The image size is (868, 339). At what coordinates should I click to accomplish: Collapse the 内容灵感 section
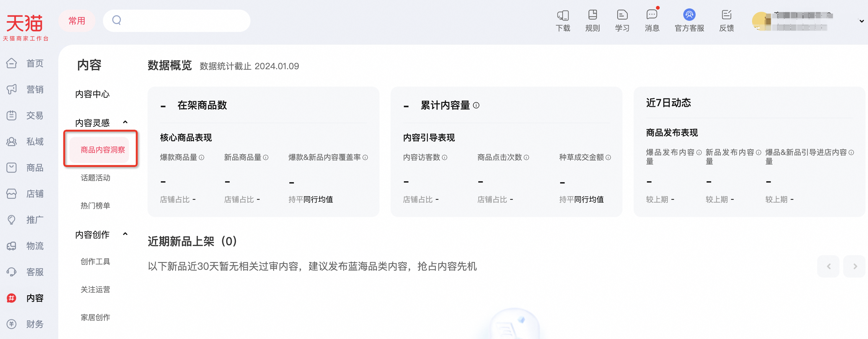pyautogui.click(x=125, y=122)
